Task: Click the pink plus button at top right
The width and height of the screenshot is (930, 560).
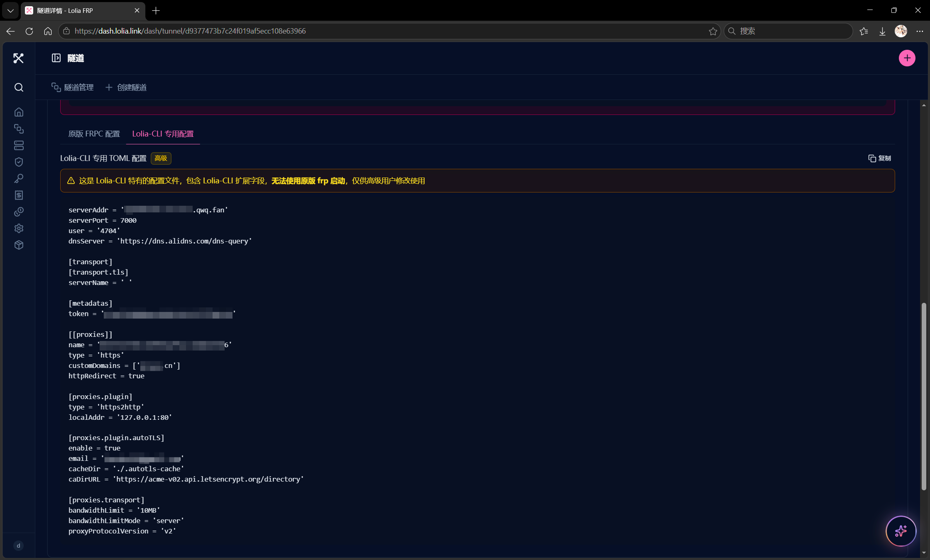Action: pos(907,58)
